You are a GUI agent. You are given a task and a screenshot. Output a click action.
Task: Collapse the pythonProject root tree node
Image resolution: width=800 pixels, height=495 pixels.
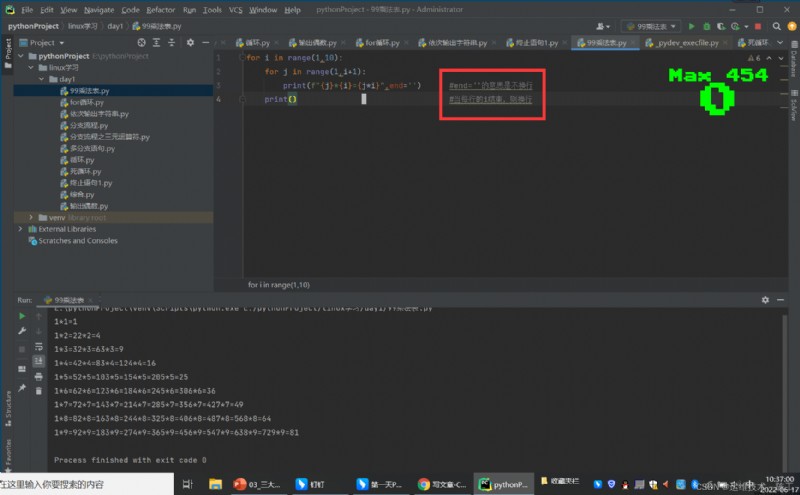click(x=21, y=56)
